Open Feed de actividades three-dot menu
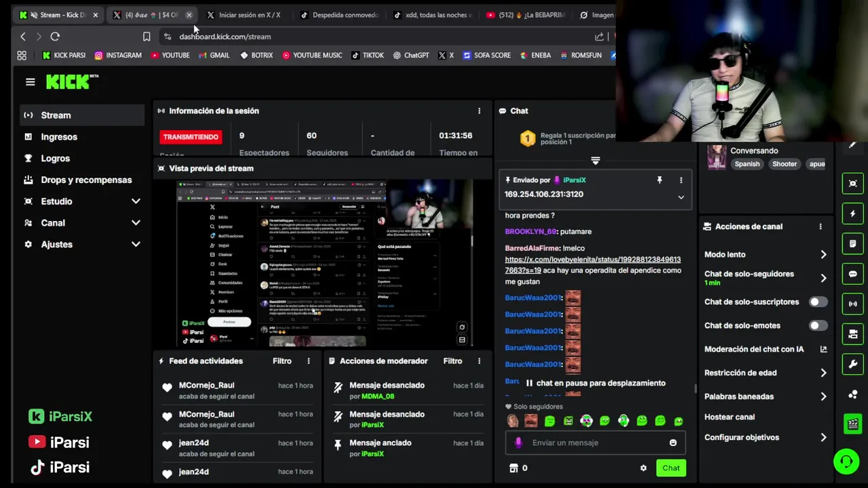Viewport: 868px width, 488px height. 309,361
